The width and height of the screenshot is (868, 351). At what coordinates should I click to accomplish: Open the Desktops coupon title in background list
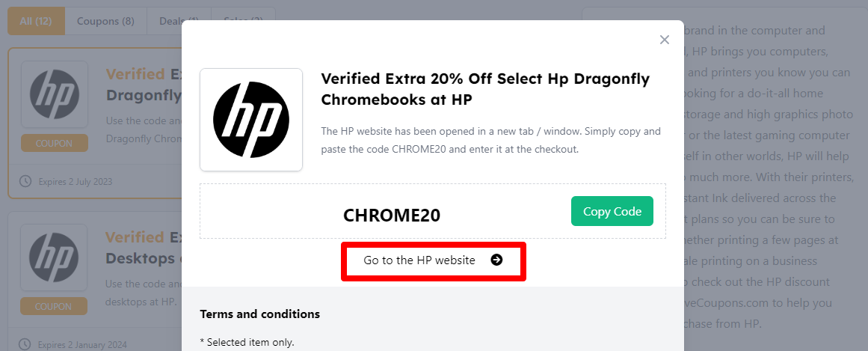[144, 248]
